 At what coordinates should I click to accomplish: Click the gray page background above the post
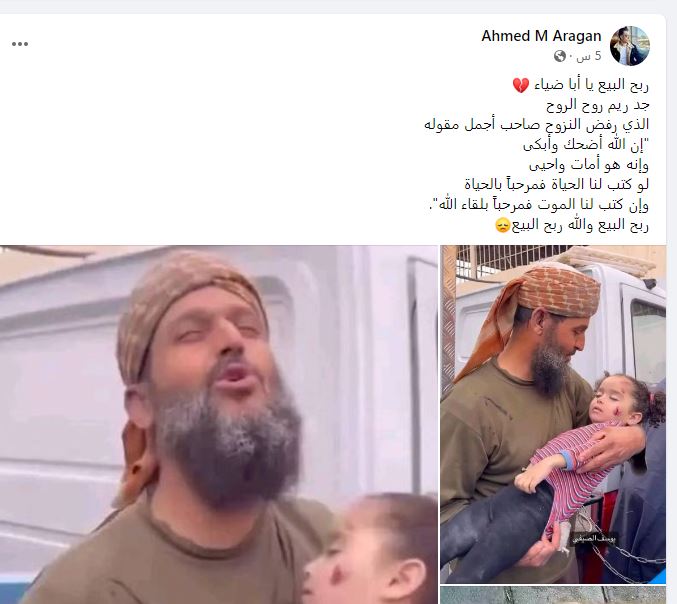tap(338, 6)
